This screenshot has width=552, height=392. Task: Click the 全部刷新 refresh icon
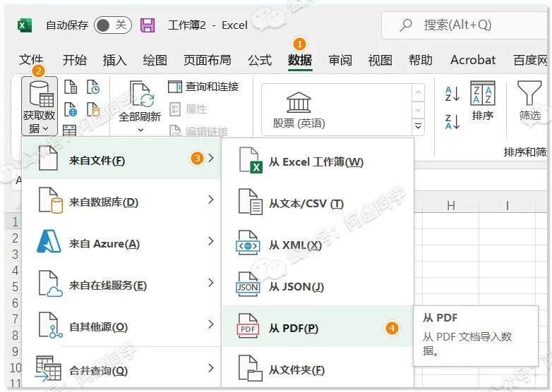pyautogui.click(x=141, y=94)
